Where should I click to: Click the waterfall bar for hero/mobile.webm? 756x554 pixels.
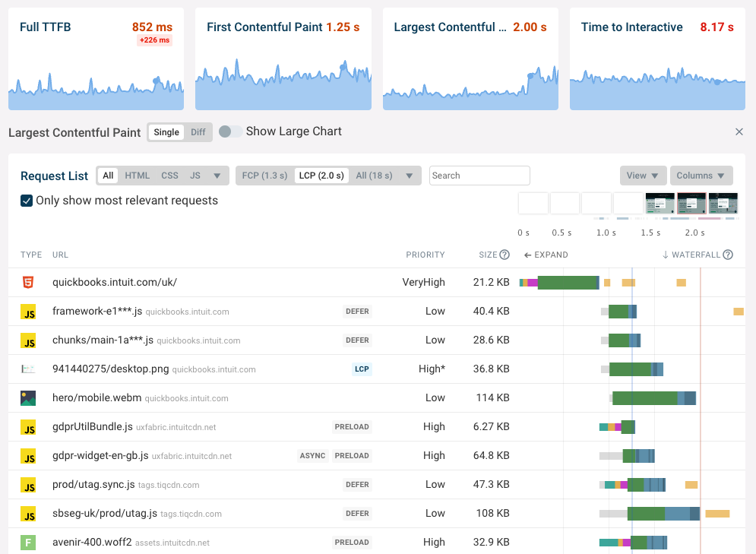pos(653,398)
